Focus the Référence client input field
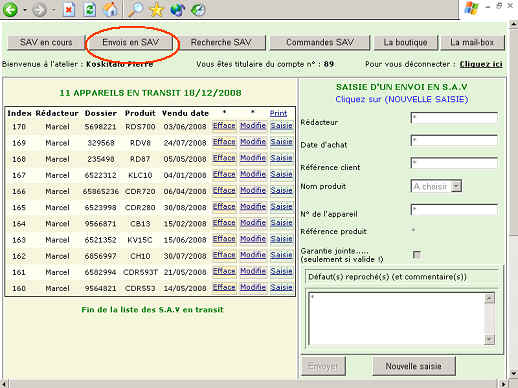The width and height of the screenshot is (518, 388). [454, 163]
